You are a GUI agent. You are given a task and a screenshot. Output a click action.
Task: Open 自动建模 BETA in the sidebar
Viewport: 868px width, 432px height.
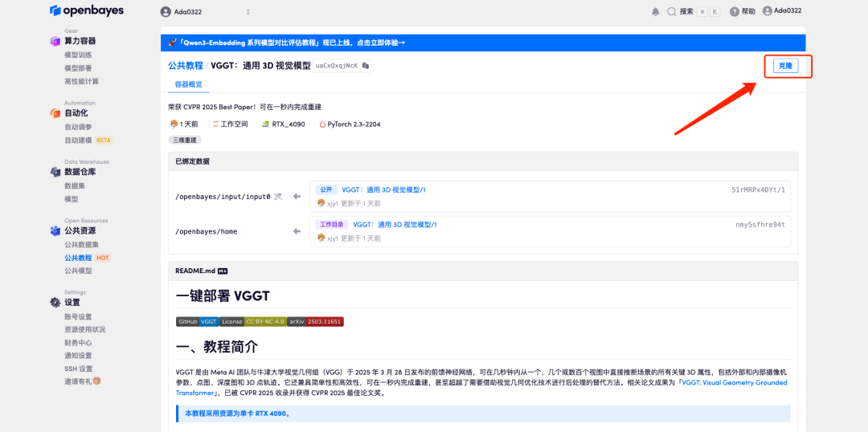point(88,140)
